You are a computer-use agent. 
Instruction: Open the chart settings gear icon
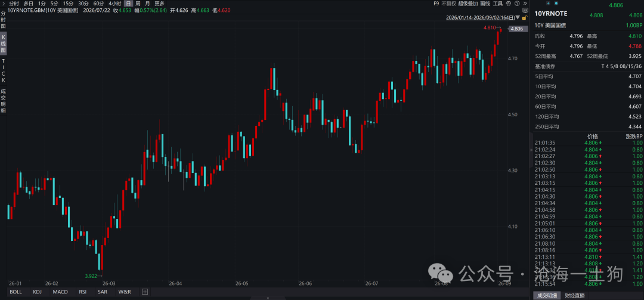click(x=509, y=4)
